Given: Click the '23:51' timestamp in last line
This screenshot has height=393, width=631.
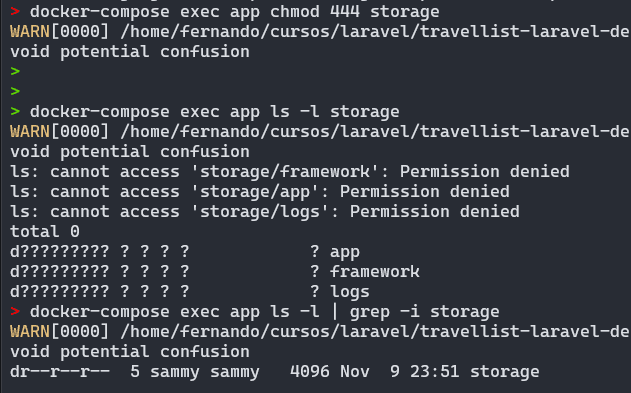Looking at the screenshot, I should pyautogui.click(x=435, y=372).
